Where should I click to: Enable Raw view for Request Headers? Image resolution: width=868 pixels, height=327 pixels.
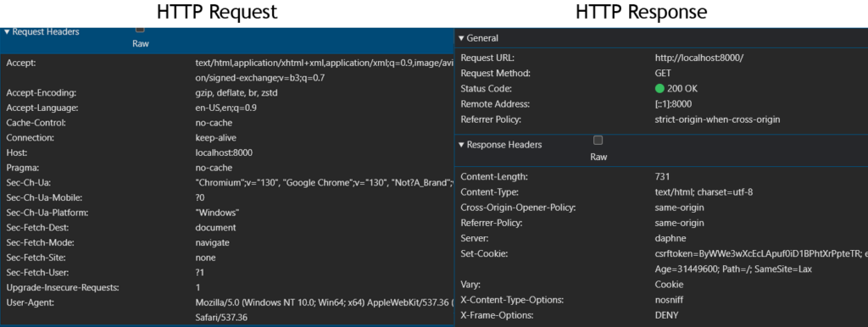click(x=140, y=30)
